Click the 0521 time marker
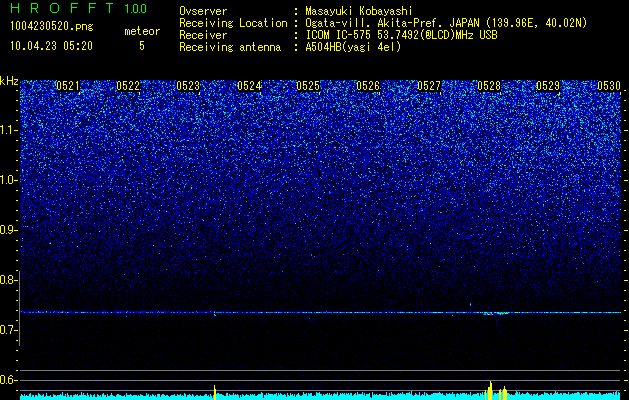The image size is (629, 400). [68, 86]
